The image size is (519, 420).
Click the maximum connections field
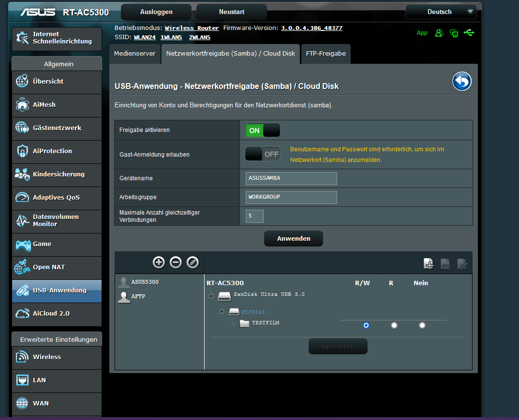(x=254, y=216)
